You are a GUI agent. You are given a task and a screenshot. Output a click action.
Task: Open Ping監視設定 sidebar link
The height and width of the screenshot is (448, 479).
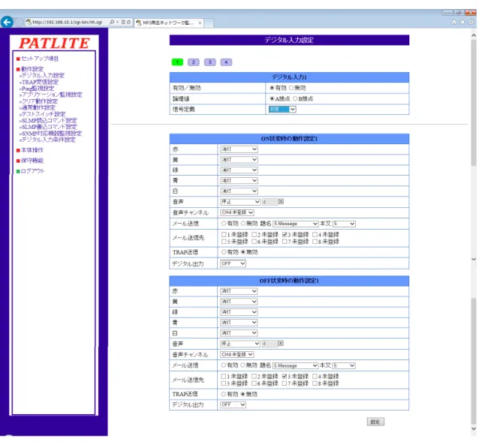click(38, 89)
